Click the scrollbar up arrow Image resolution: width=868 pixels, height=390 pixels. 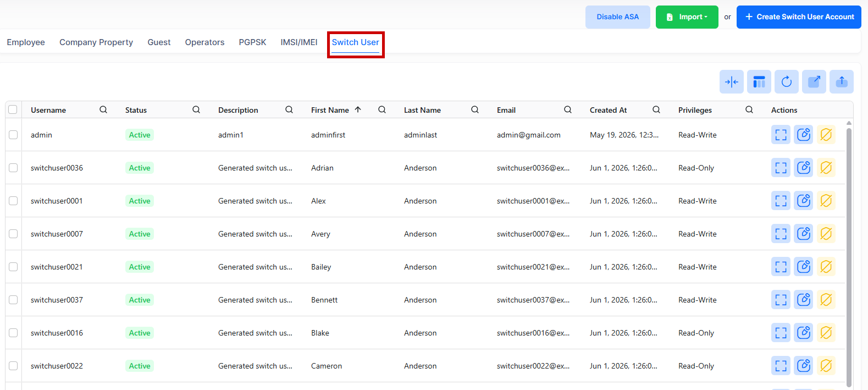849,123
